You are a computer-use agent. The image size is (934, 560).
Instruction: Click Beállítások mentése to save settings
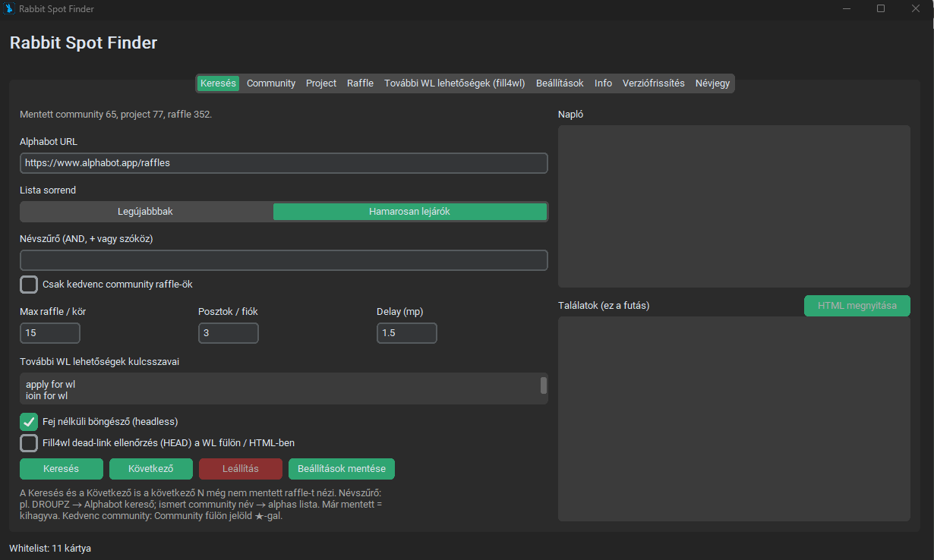tap(342, 469)
